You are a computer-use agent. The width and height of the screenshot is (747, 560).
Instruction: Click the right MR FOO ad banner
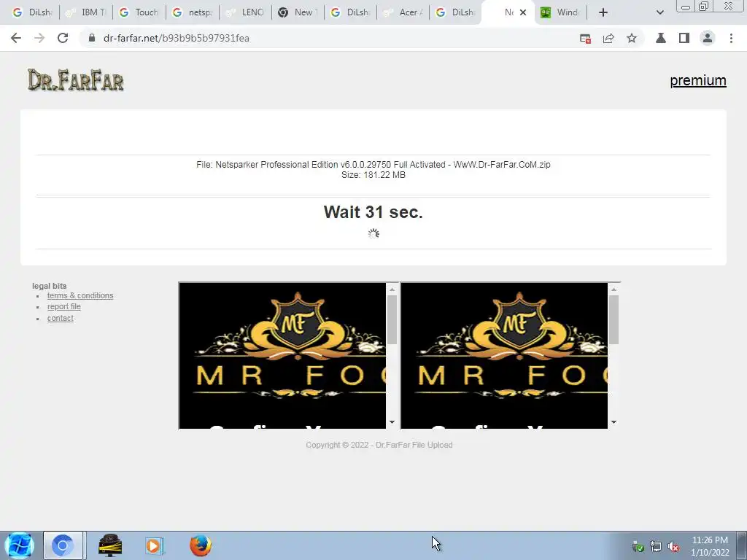coord(505,355)
